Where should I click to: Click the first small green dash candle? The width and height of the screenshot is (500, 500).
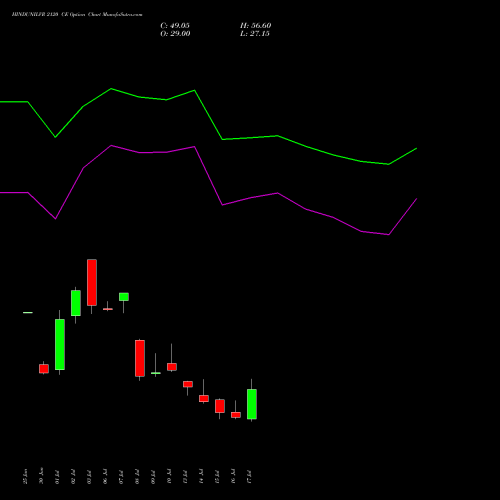click(28, 313)
